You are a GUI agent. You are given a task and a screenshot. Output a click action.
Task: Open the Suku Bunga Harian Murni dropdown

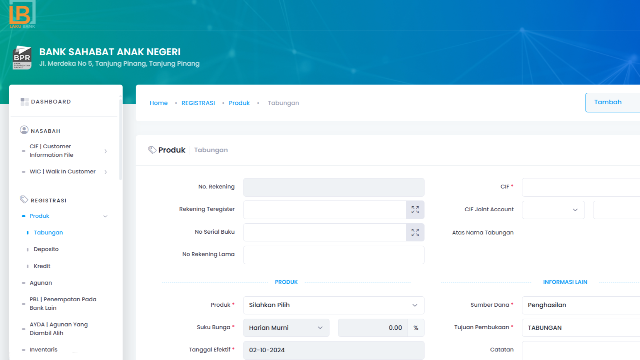(x=286, y=328)
